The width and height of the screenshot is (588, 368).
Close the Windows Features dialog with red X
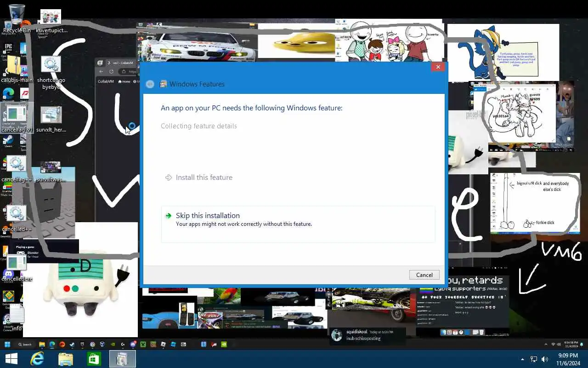pyautogui.click(x=438, y=67)
